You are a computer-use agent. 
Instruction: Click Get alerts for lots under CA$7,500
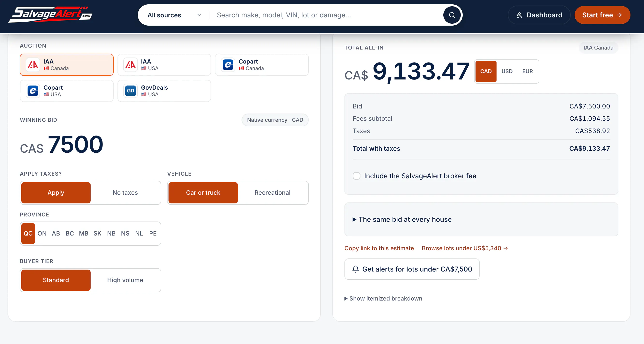click(412, 269)
